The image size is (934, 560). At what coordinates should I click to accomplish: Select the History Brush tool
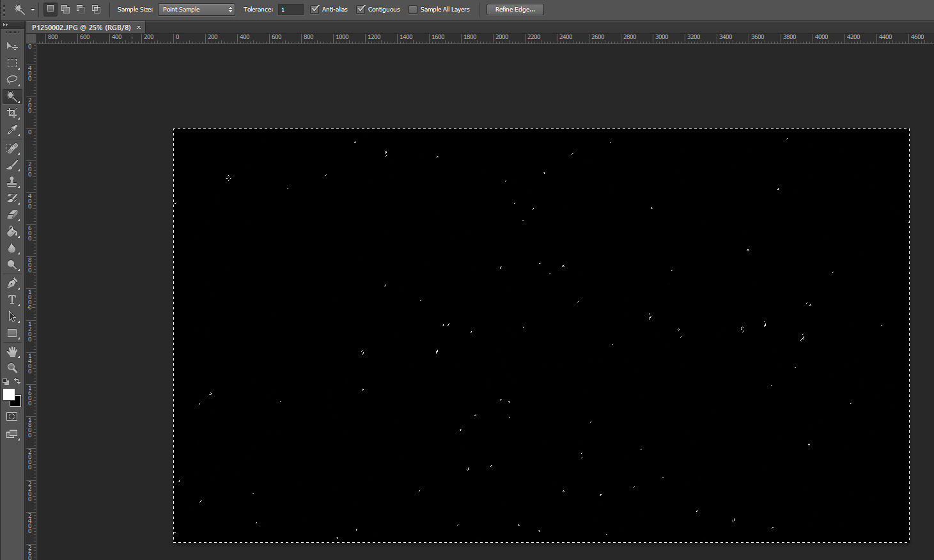12,198
